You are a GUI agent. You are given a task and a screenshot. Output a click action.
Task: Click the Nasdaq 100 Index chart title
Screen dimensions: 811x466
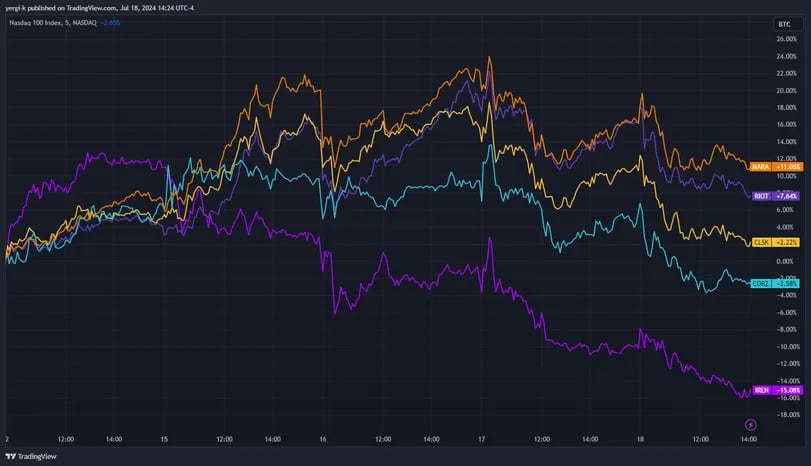[x=53, y=23]
